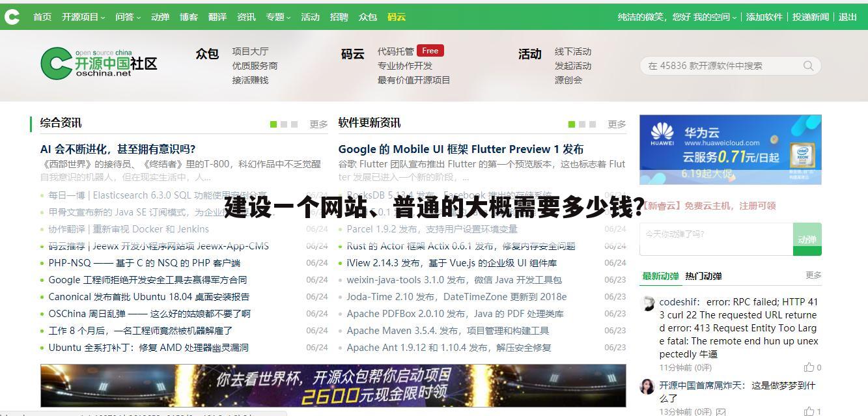Viewport: 868px width, 416px height.
Task: Open 活动 in top navigation
Action: pos(311,17)
